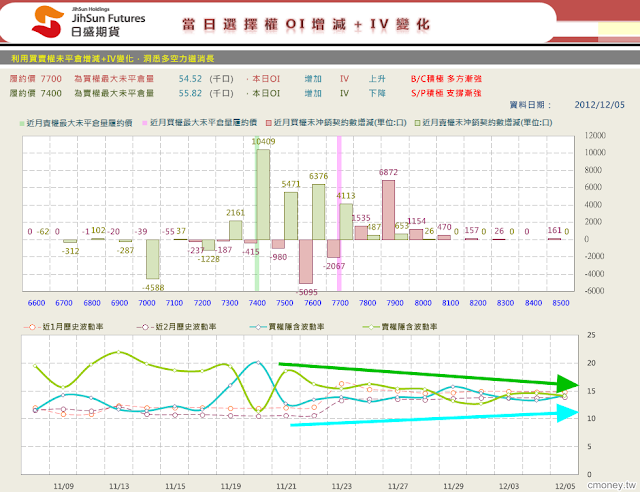
Task: Click the 履約價 7400 header text
Action: coord(36,94)
